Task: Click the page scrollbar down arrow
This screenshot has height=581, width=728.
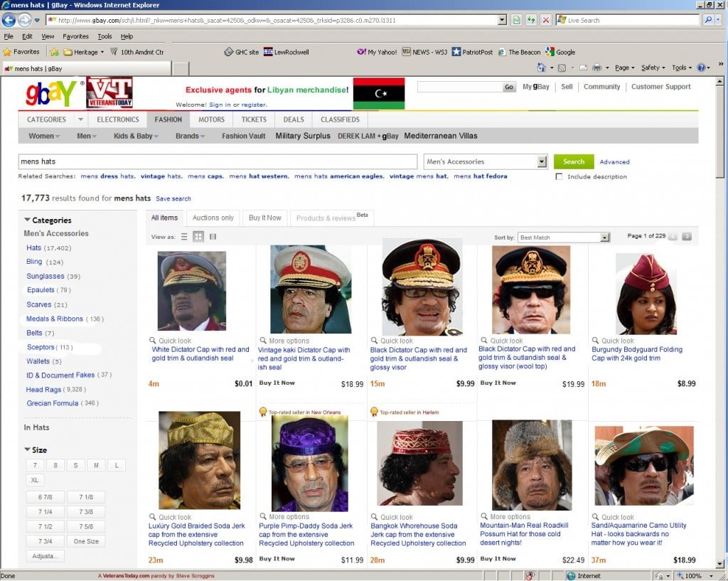Action: coord(719,563)
